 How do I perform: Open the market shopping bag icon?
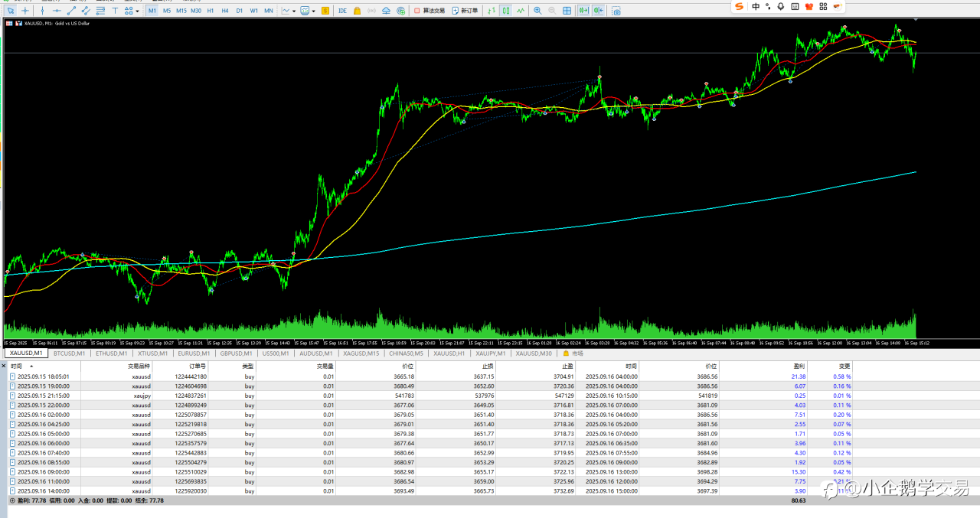coord(357,11)
